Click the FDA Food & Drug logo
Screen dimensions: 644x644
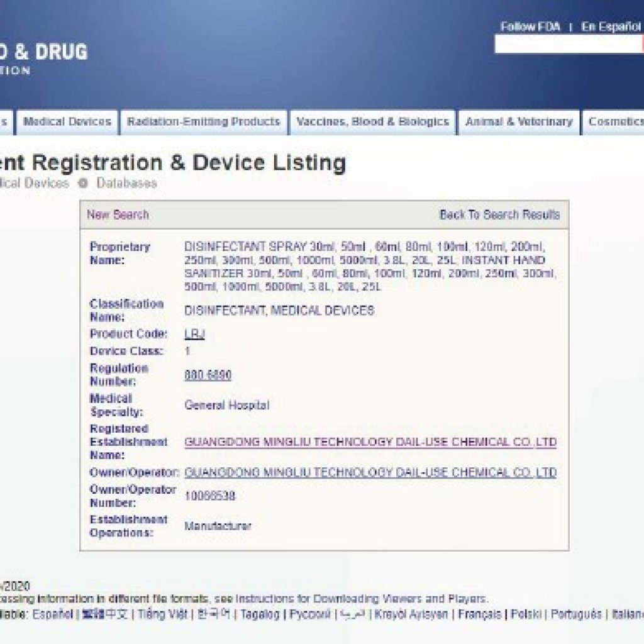click(x=43, y=58)
